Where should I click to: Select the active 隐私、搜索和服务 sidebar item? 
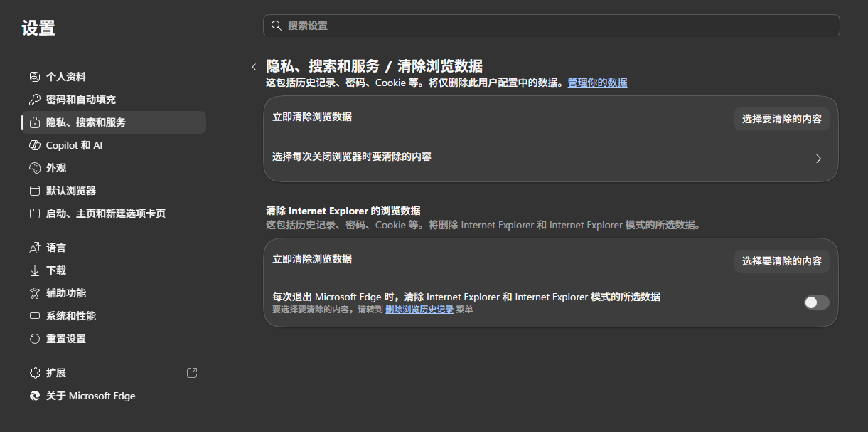[114, 122]
